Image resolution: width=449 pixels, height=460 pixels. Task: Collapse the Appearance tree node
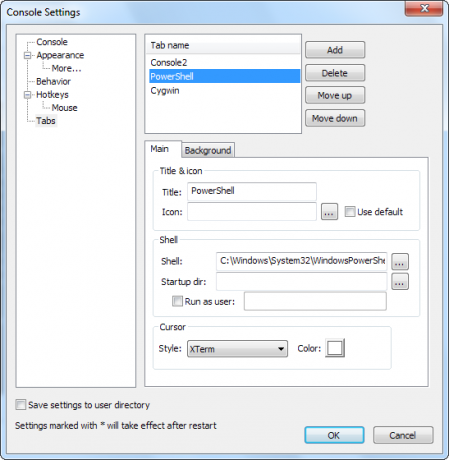point(27,55)
